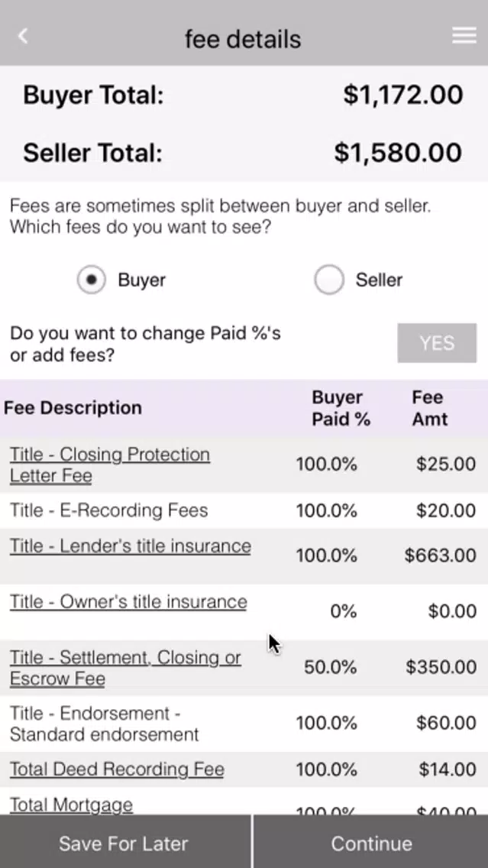488x868 pixels.
Task: Tap the back arrow icon
Action: pyautogui.click(x=23, y=37)
